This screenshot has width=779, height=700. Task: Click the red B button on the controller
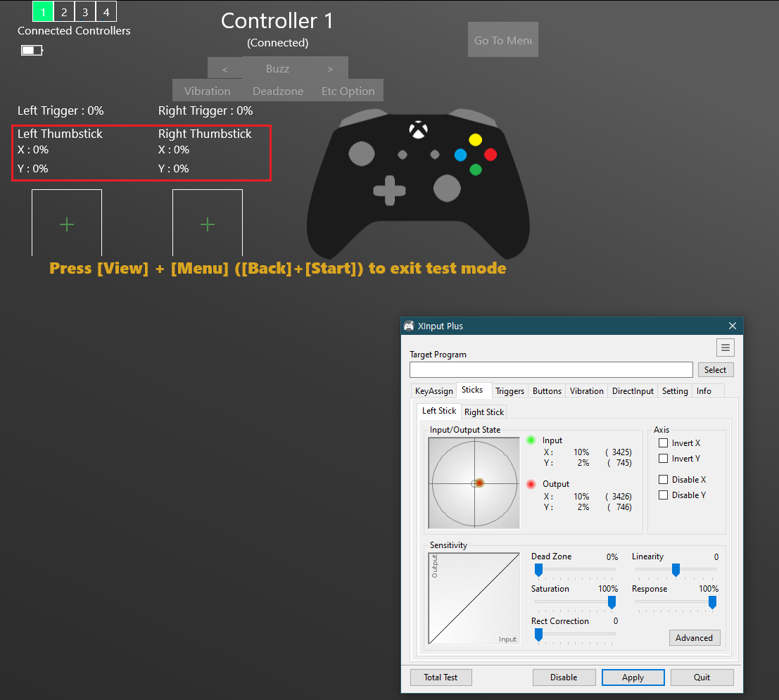[490, 155]
